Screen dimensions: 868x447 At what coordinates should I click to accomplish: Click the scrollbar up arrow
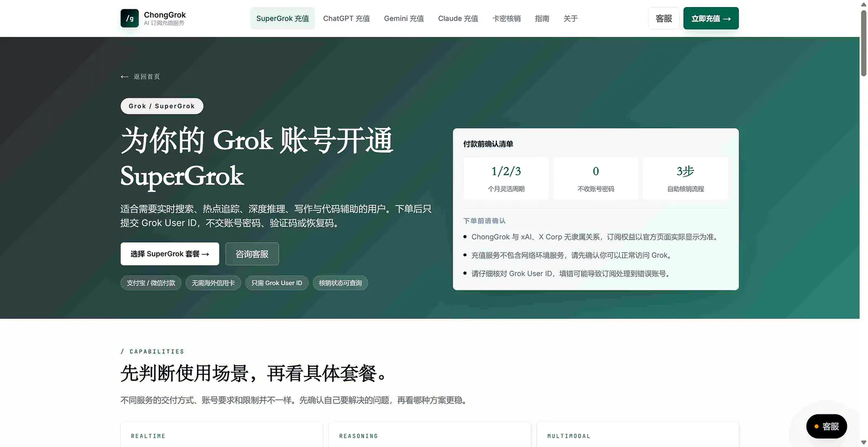[x=864, y=4]
